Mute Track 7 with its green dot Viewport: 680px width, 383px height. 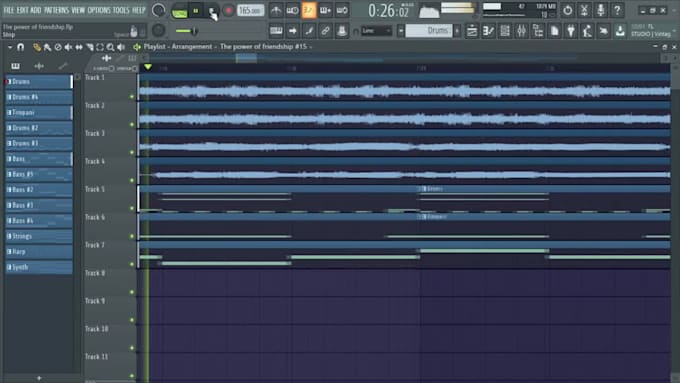point(132,264)
